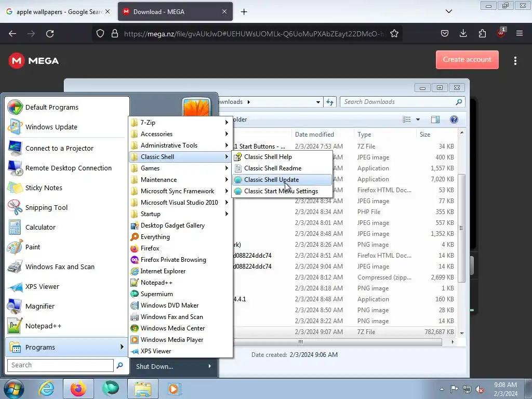Image resolution: width=532 pixels, height=399 pixels.
Task: Start Remote Desktop Connection
Action: coord(67,168)
